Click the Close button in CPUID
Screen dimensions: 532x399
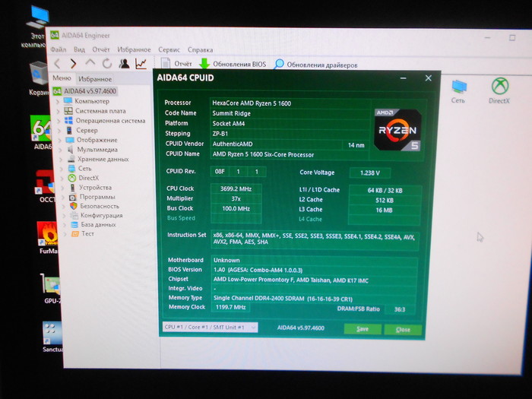coord(402,330)
